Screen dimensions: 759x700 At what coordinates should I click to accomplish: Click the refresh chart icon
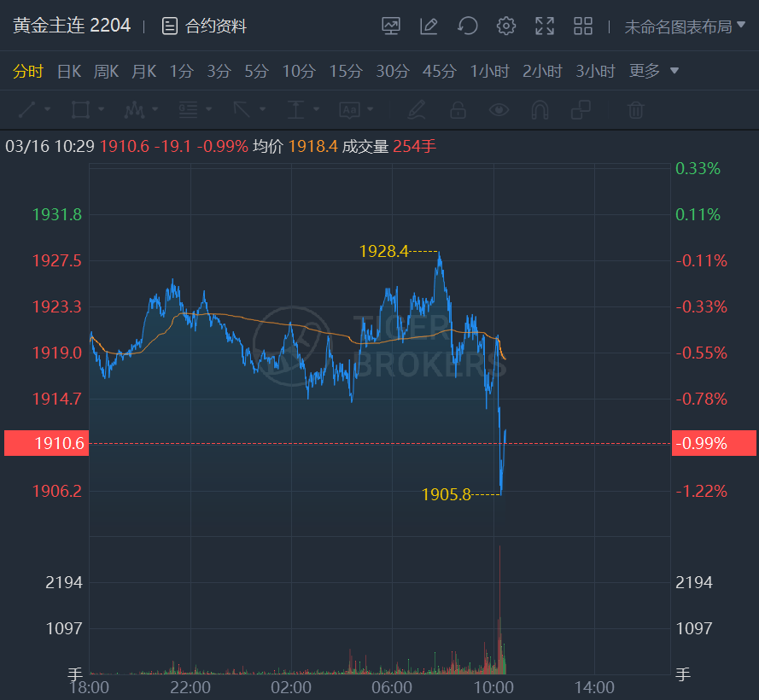click(x=467, y=26)
